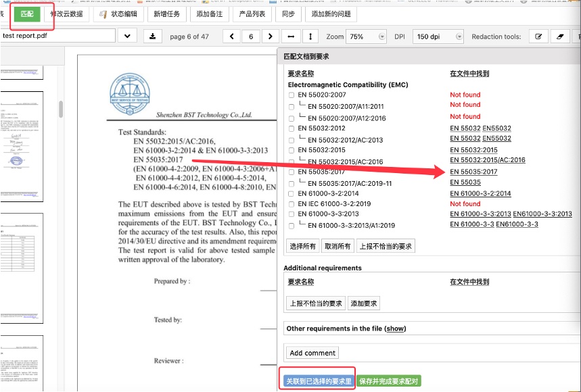Click 添加备注 to add a note
This screenshot has height=392, width=581.
coord(210,14)
